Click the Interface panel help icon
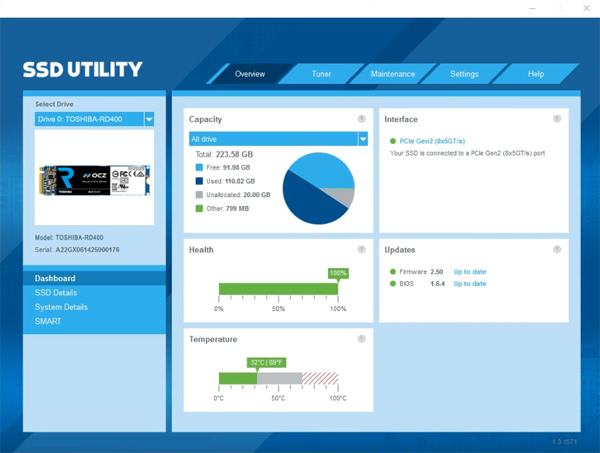Screen dimensions: 600x453 (x=557, y=119)
